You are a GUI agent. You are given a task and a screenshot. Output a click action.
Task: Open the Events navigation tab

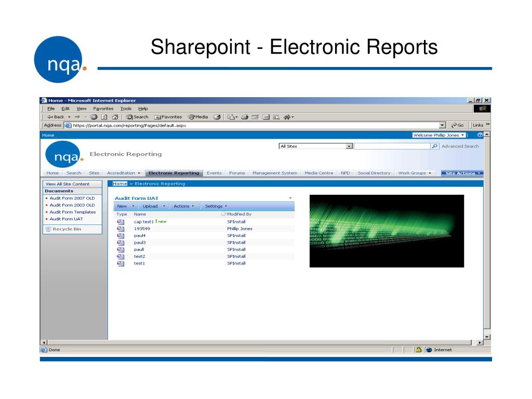coord(214,173)
